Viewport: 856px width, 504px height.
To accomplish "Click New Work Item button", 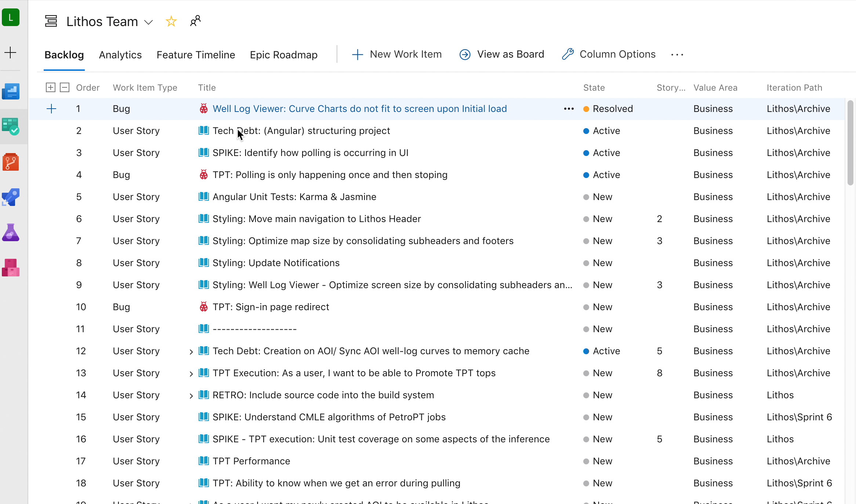I will click(396, 54).
